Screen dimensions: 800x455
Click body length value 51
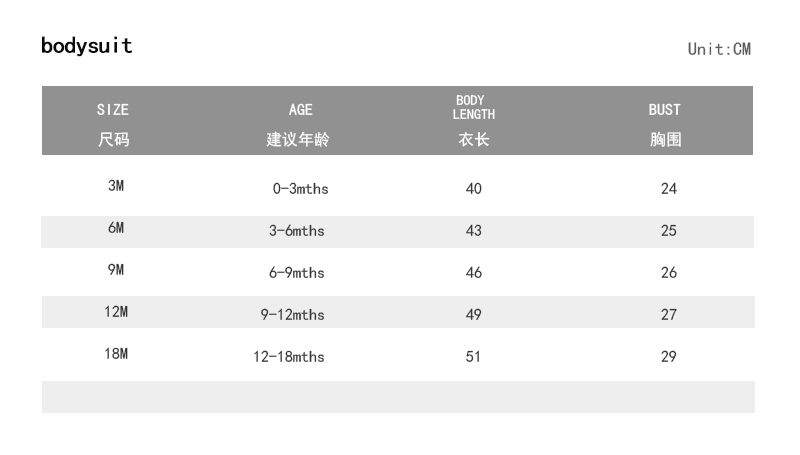click(474, 357)
